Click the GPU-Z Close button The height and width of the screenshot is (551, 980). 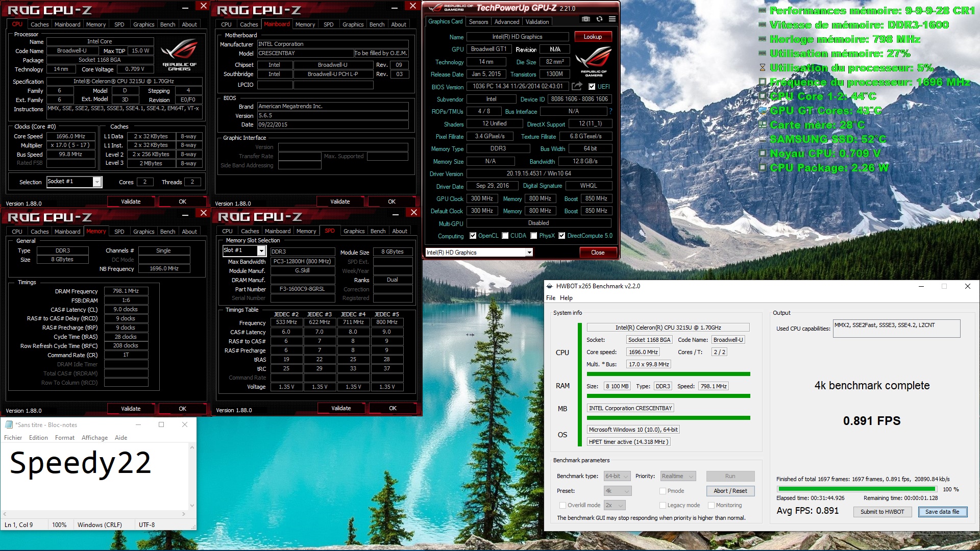tap(598, 253)
